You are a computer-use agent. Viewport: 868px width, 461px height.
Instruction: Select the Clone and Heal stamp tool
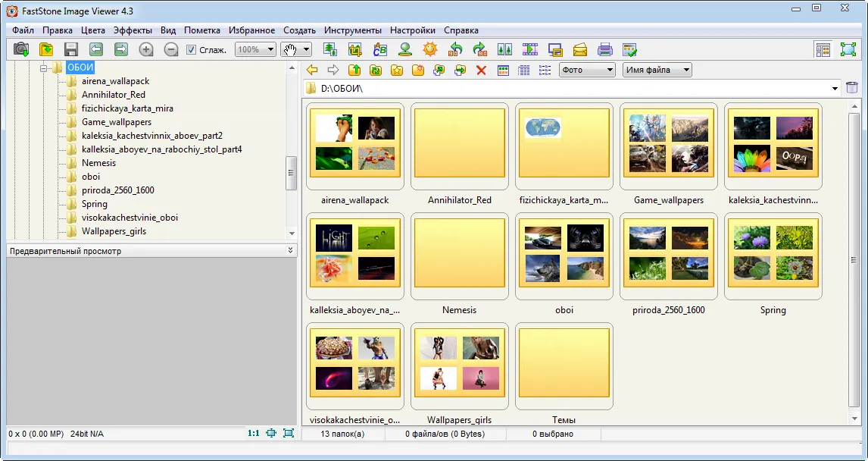pyautogui.click(x=405, y=49)
